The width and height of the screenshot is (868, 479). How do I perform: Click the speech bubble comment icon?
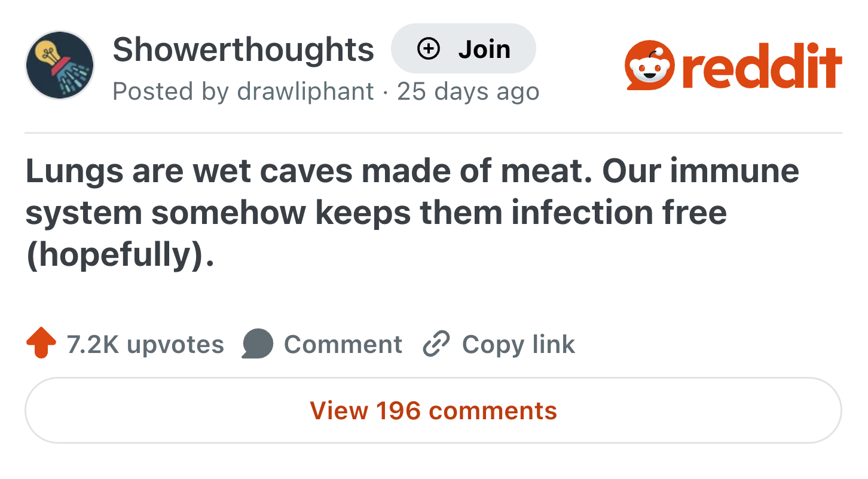[x=258, y=345]
